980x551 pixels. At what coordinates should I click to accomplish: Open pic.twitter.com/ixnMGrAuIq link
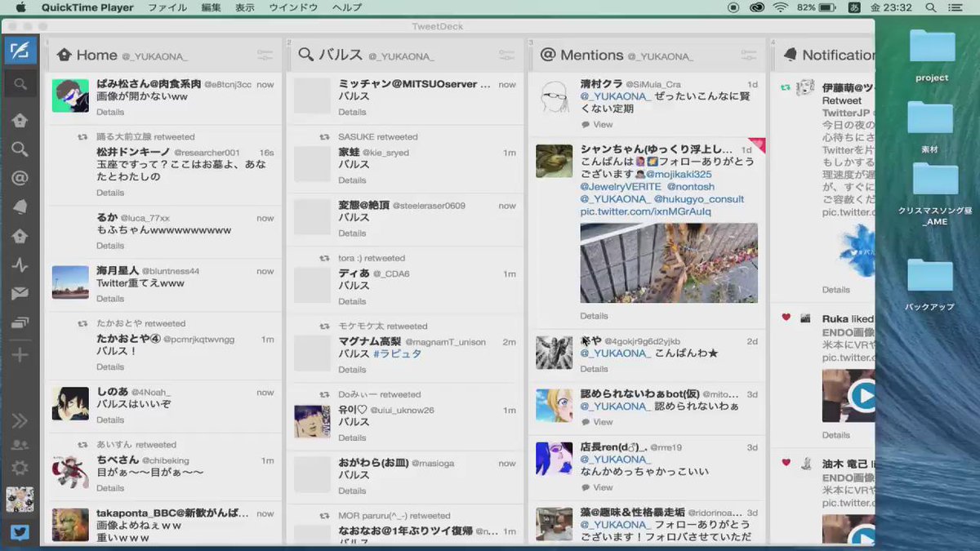pyautogui.click(x=646, y=211)
